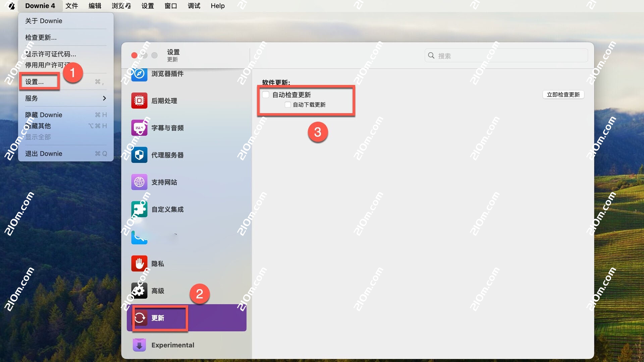Screen dimensions: 644x362
Task: Expand the 服务 submenu
Action: tap(32, 98)
